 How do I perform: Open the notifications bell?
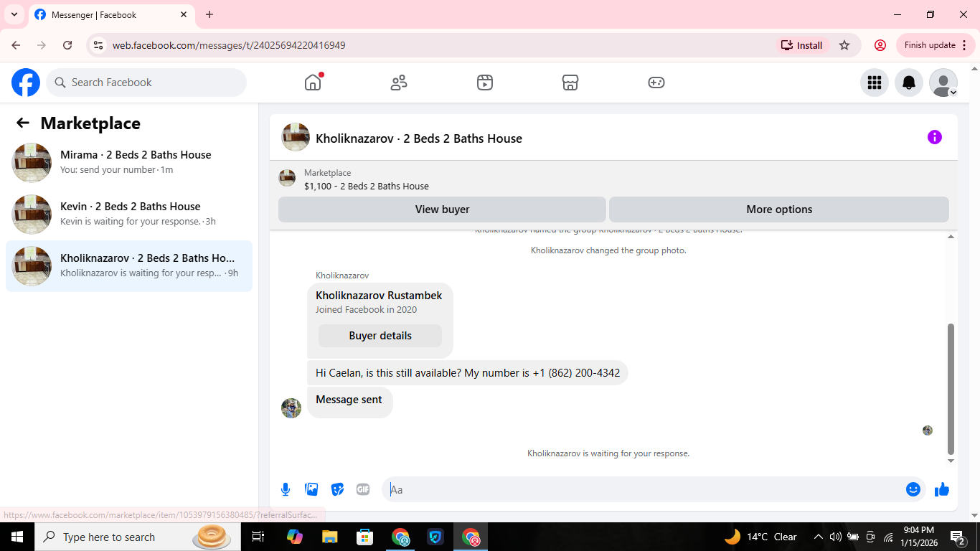(x=909, y=83)
